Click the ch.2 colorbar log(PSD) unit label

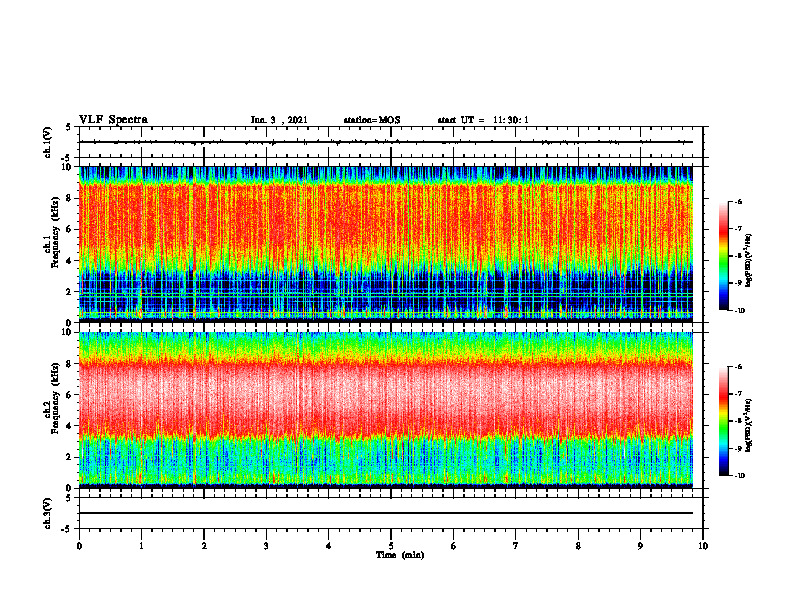pyautogui.click(x=749, y=425)
